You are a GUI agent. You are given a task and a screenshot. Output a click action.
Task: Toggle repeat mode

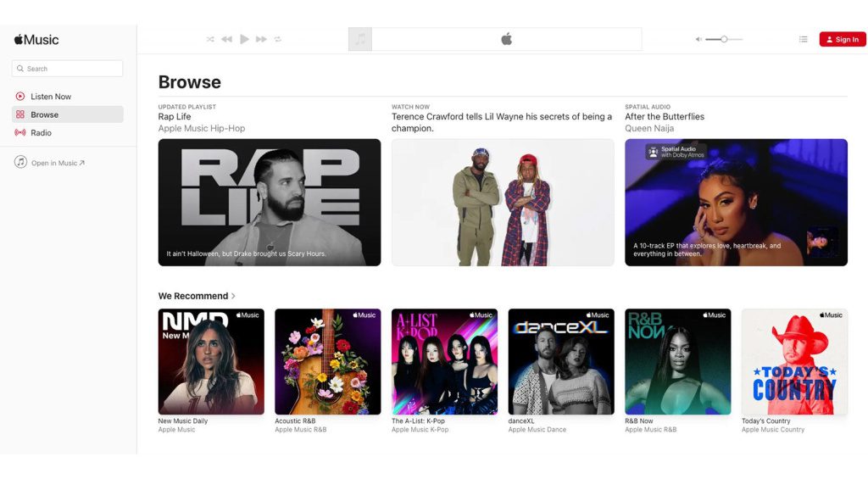click(278, 39)
